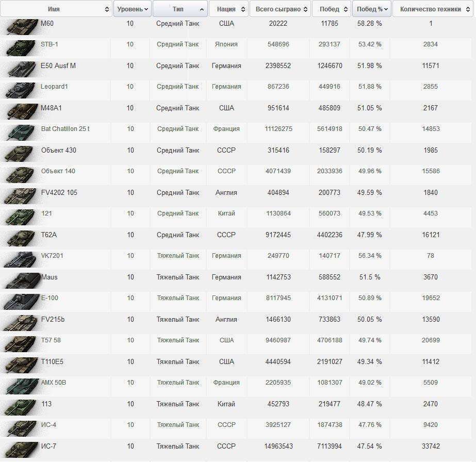476x462 pixels.
Task: Select the VK7201 tank name
Action: (52, 256)
